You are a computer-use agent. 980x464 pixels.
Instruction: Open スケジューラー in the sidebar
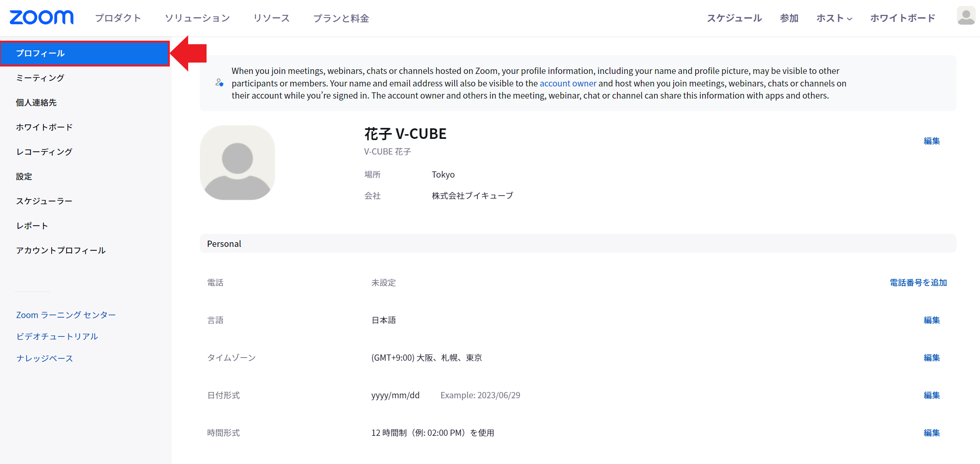click(44, 201)
